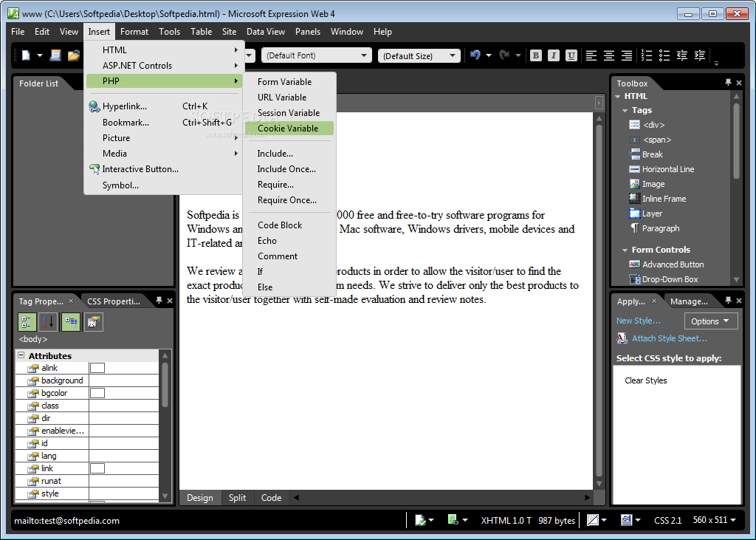Image resolution: width=756 pixels, height=540 pixels.
Task: Select Include Once... in PHP submenu
Action: point(289,169)
